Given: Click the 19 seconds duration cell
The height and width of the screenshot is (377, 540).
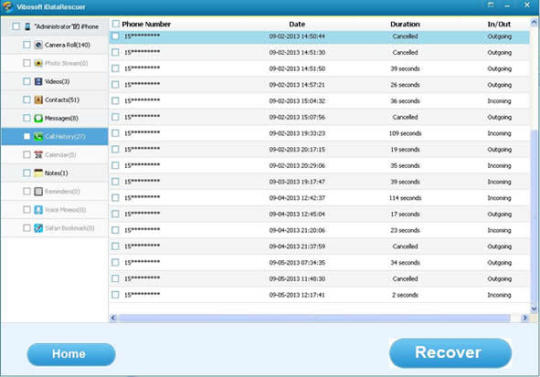Looking at the screenshot, I should click(x=405, y=149).
